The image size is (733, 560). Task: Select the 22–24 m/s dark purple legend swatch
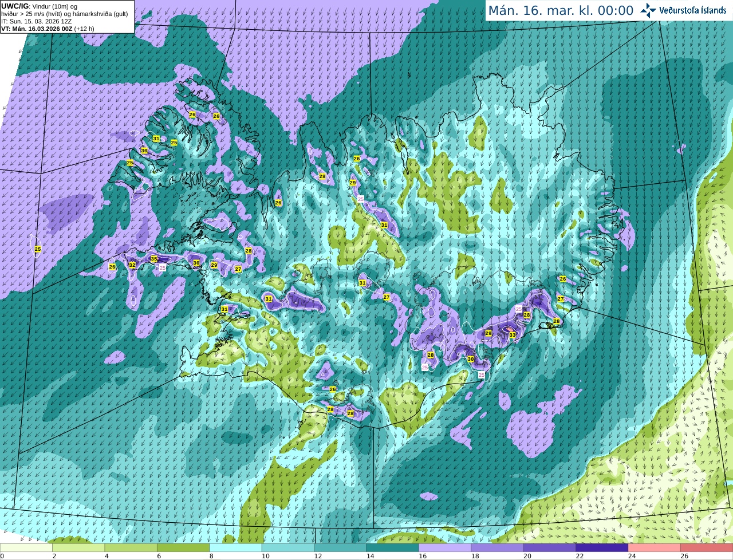pyautogui.click(x=602, y=548)
